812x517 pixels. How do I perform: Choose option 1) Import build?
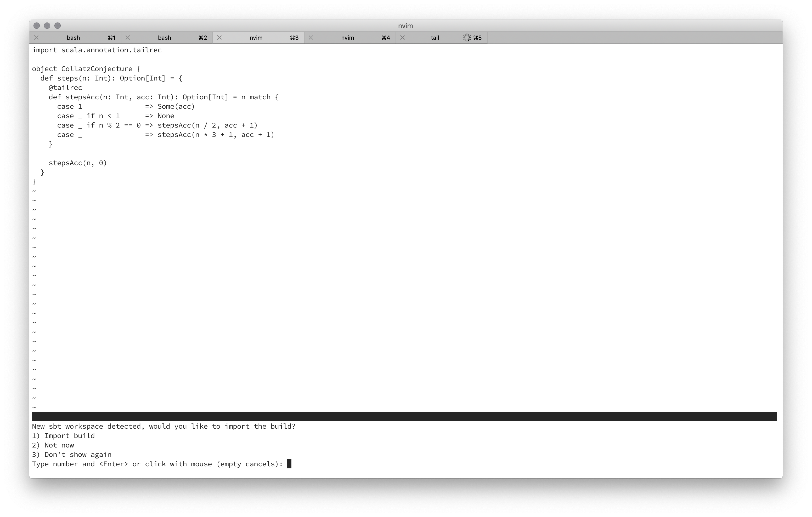(x=63, y=436)
